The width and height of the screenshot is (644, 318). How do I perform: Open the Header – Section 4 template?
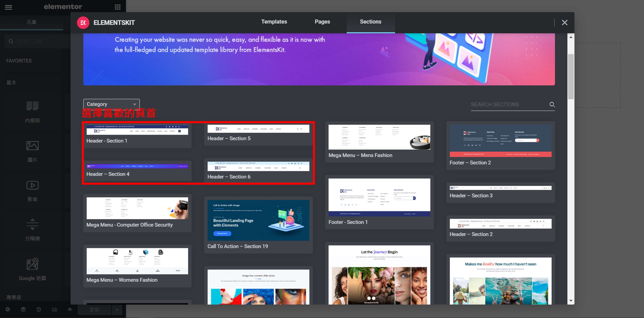coord(137,171)
